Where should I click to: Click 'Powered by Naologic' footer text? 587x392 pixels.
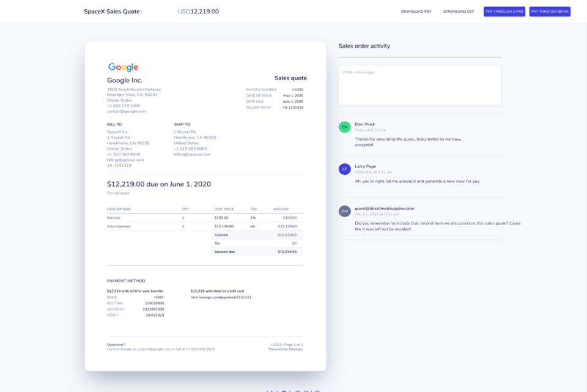click(286, 349)
